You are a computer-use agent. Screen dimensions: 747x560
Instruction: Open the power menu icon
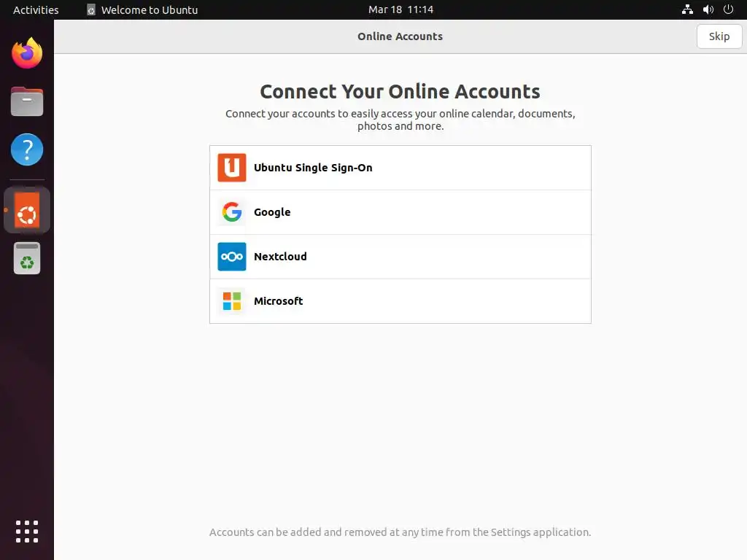(728, 9)
